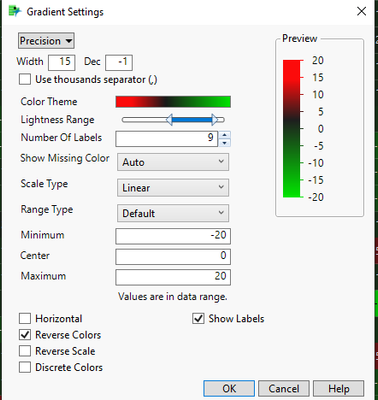Screen dimensions: 378x400
Task: Decrease Number Of Labels with the down arrow
Action: pyautogui.click(x=225, y=143)
